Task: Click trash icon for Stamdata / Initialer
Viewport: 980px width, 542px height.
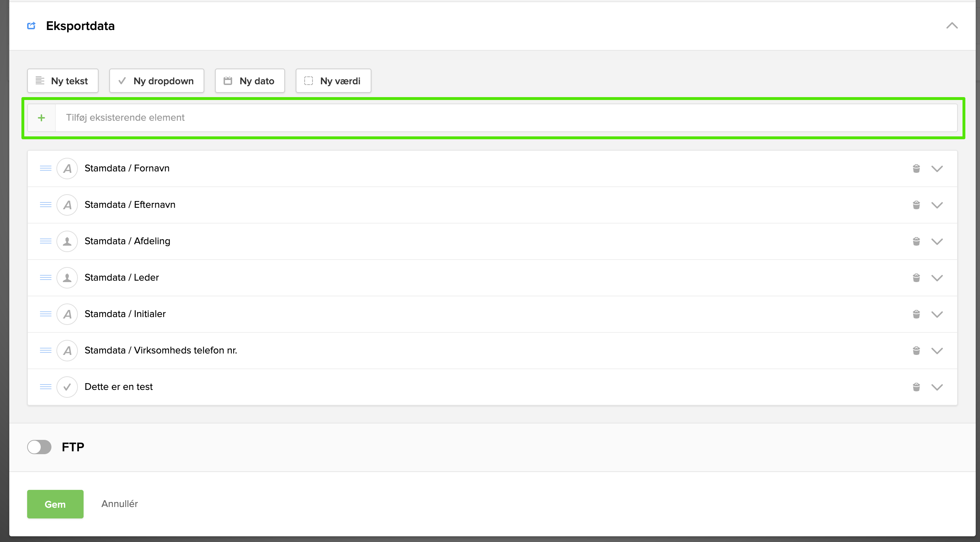Action: tap(916, 314)
